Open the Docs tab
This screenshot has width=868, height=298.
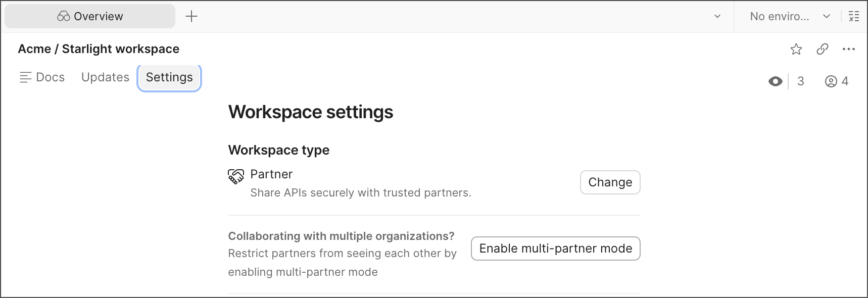50,77
